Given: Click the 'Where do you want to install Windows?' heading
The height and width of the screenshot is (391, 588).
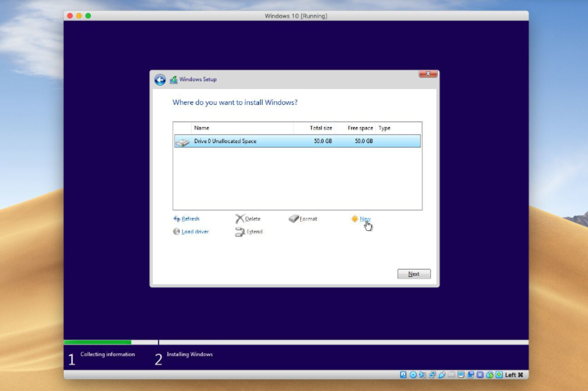Looking at the screenshot, I should point(234,103).
